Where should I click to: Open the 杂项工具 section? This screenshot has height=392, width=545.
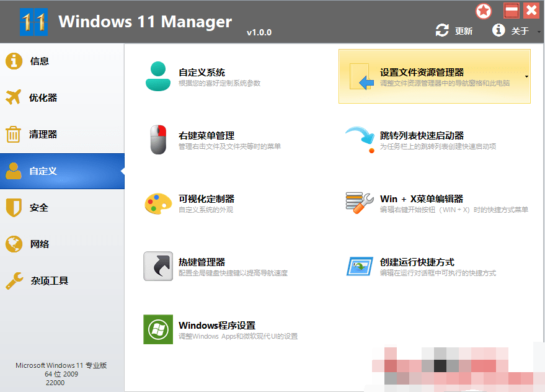click(x=62, y=281)
